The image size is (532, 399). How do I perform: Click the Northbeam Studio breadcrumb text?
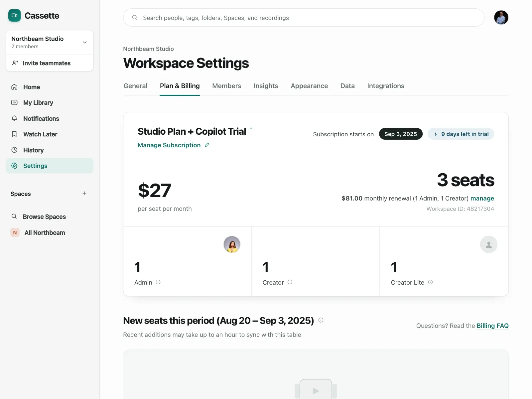pos(148,49)
